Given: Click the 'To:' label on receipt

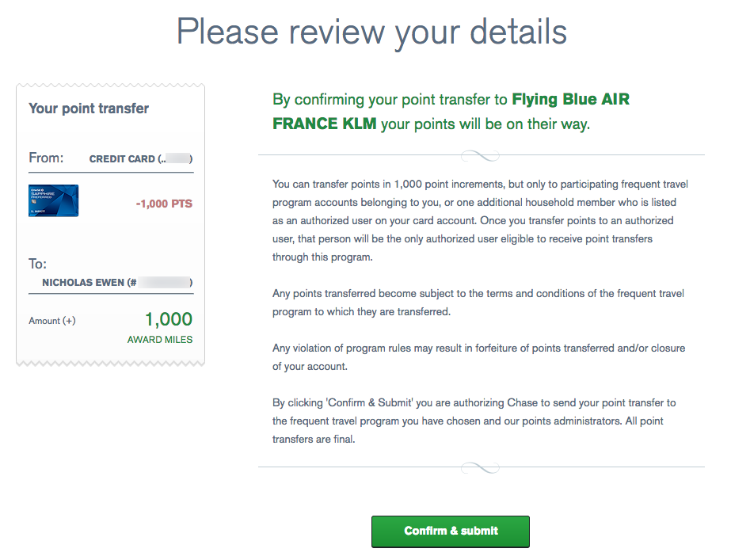Looking at the screenshot, I should click(x=38, y=265).
